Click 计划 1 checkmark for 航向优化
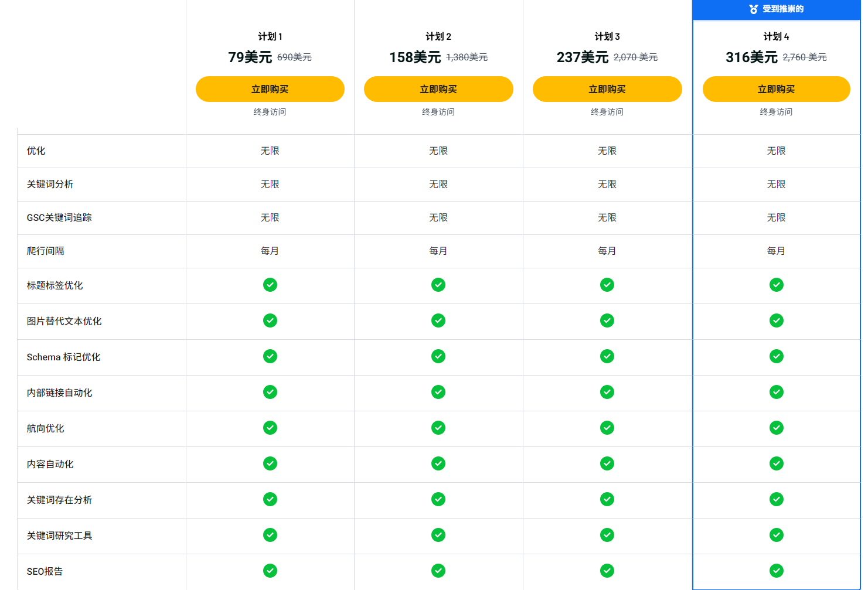The height and width of the screenshot is (590, 868). [270, 428]
